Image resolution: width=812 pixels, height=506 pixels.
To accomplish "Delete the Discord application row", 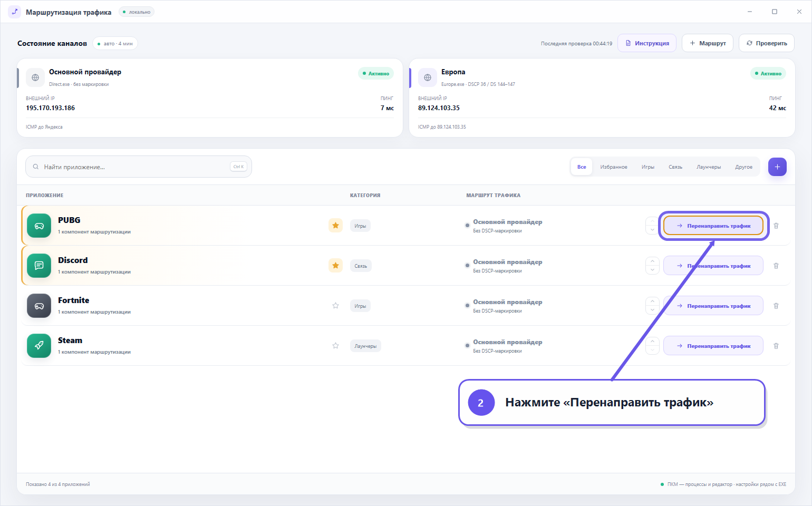I will pyautogui.click(x=776, y=266).
